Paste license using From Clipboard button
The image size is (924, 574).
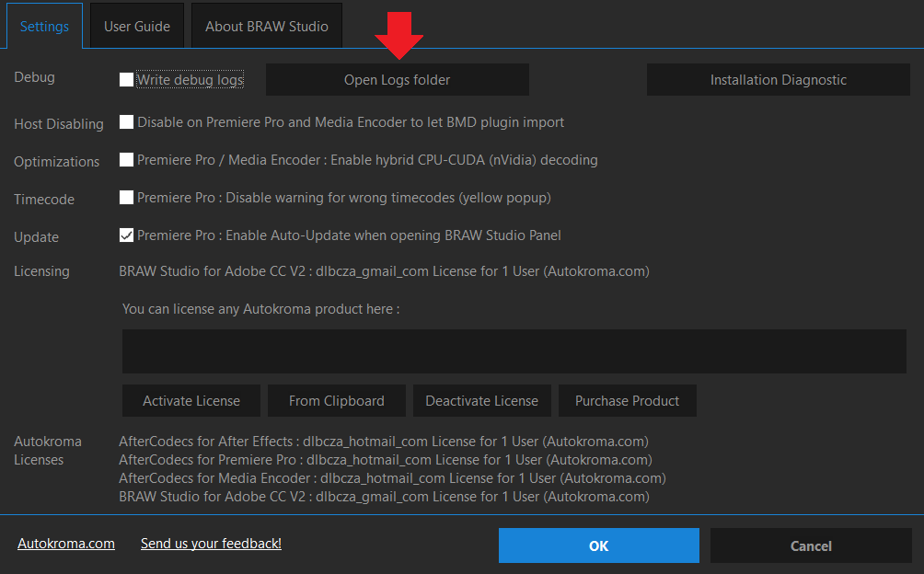pos(337,400)
